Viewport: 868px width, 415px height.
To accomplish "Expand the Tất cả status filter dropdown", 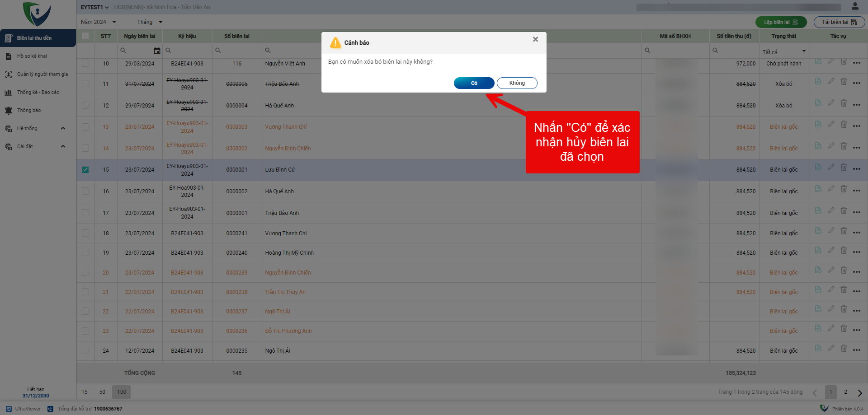I will pyautogui.click(x=784, y=51).
